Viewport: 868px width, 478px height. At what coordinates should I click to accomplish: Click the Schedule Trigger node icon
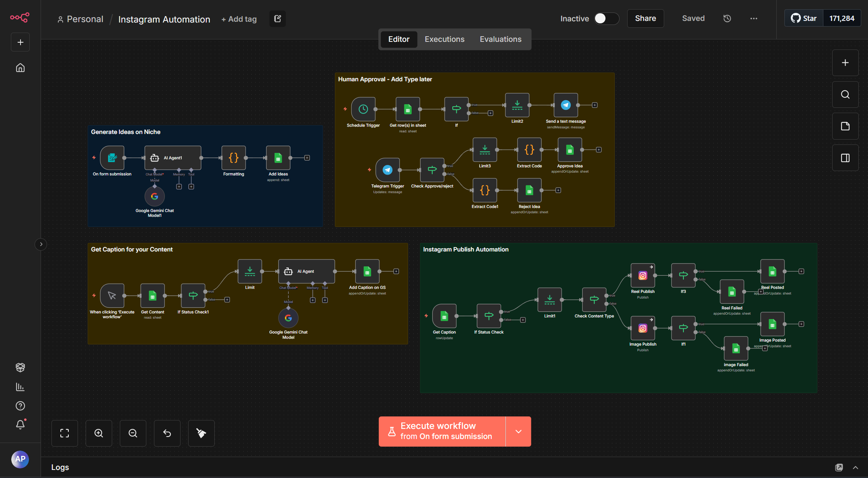pyautogui.click(x=363, y=109)
